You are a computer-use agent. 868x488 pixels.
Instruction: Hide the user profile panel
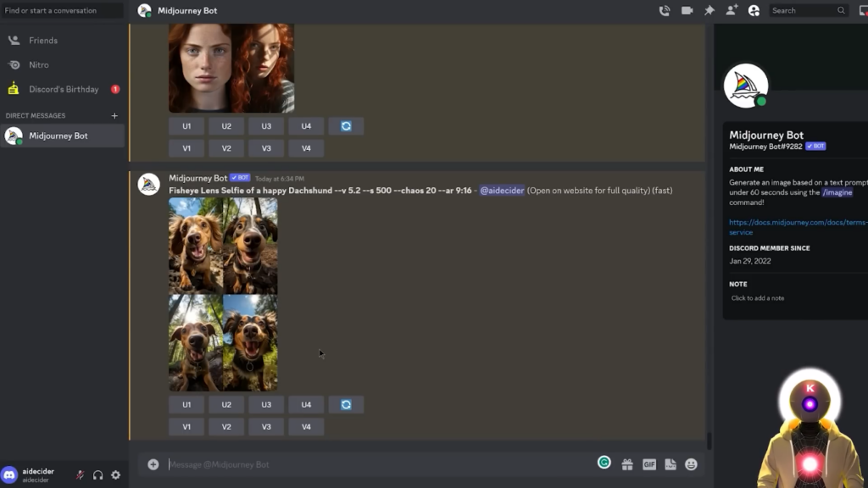pyautogui.click(x=754, y=11)
